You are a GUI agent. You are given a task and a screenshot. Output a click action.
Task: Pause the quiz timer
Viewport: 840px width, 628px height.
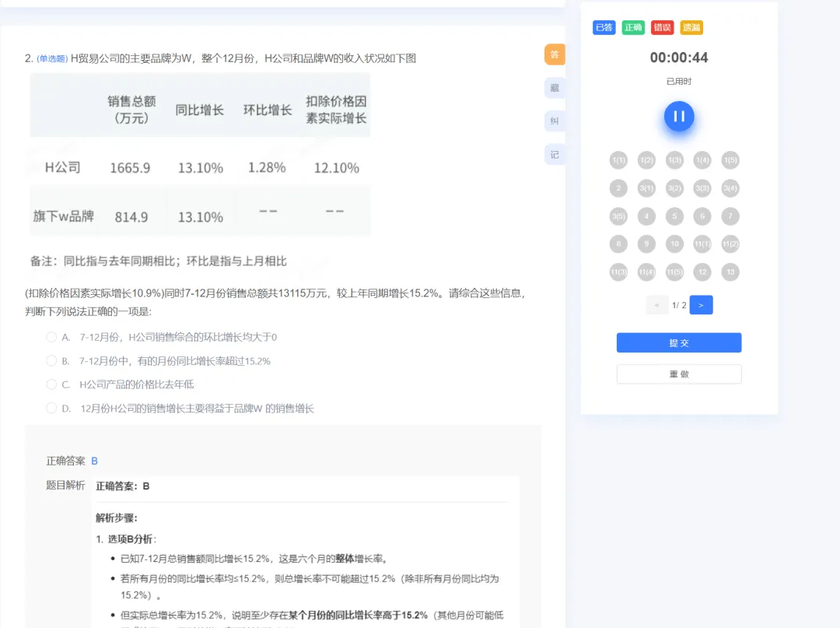[x=679, y=116]
